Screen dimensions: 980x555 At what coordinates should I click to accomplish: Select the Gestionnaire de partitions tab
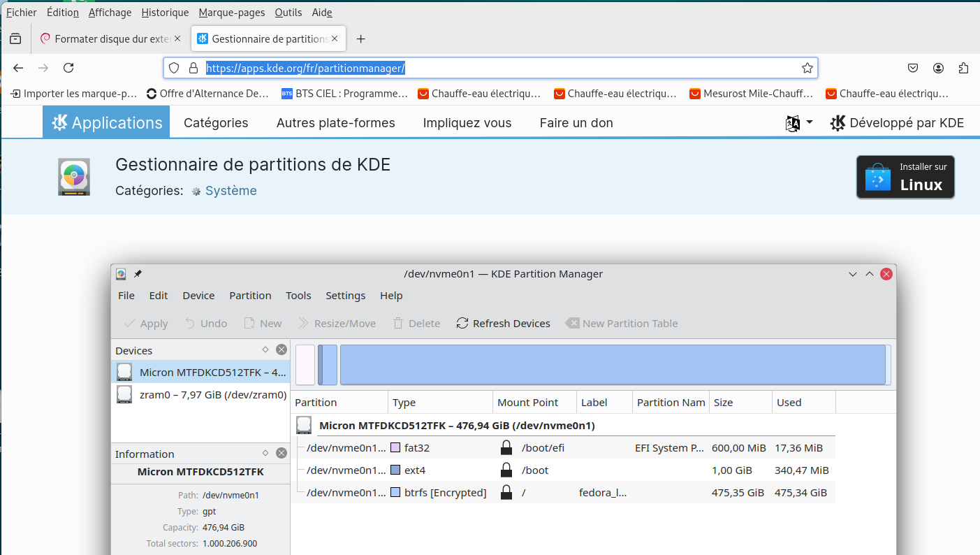coord(269,39)
